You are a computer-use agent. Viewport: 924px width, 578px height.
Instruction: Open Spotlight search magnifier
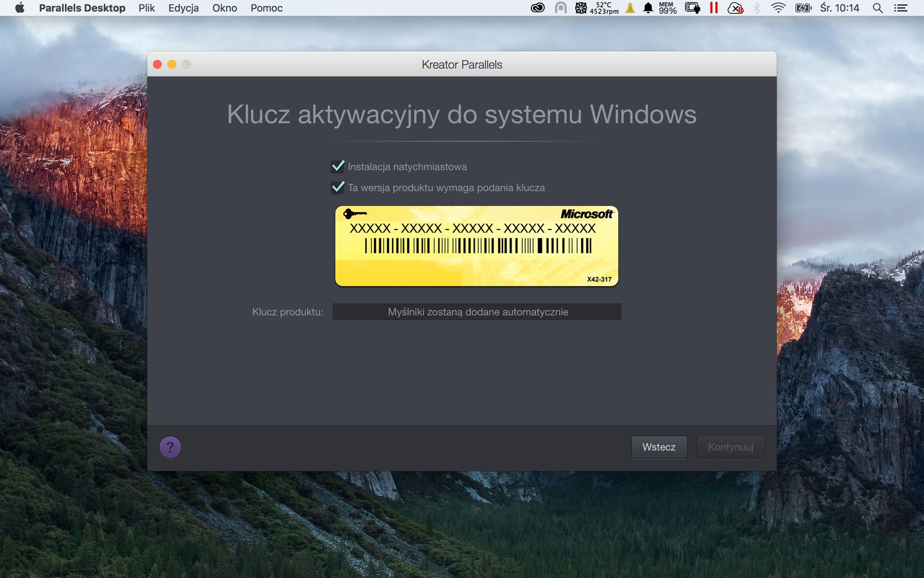tap(878, 8)
